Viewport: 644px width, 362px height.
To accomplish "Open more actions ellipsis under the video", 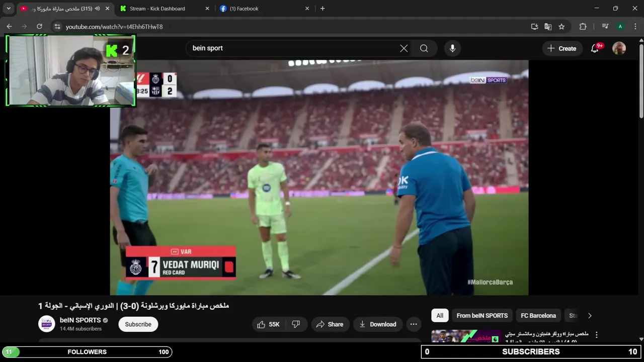I will pyautogui.click(x=414, y=324).
